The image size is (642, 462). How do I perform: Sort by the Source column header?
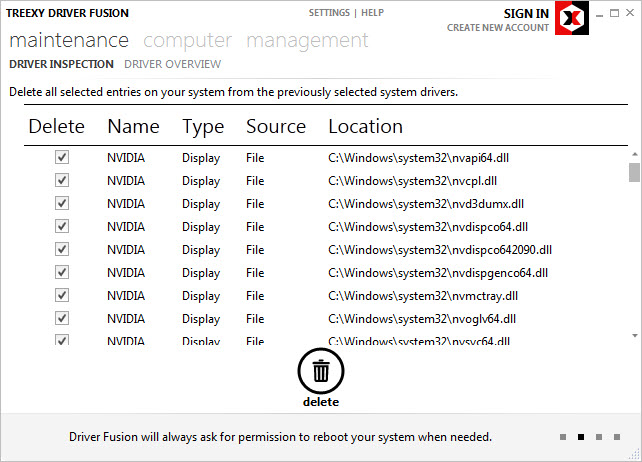point(276,126)
